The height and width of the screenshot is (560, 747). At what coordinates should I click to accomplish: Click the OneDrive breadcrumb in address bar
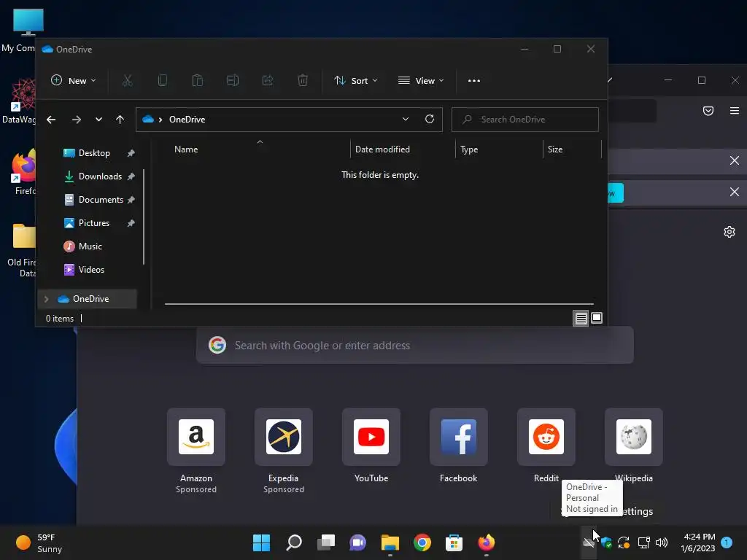(187, 120)
